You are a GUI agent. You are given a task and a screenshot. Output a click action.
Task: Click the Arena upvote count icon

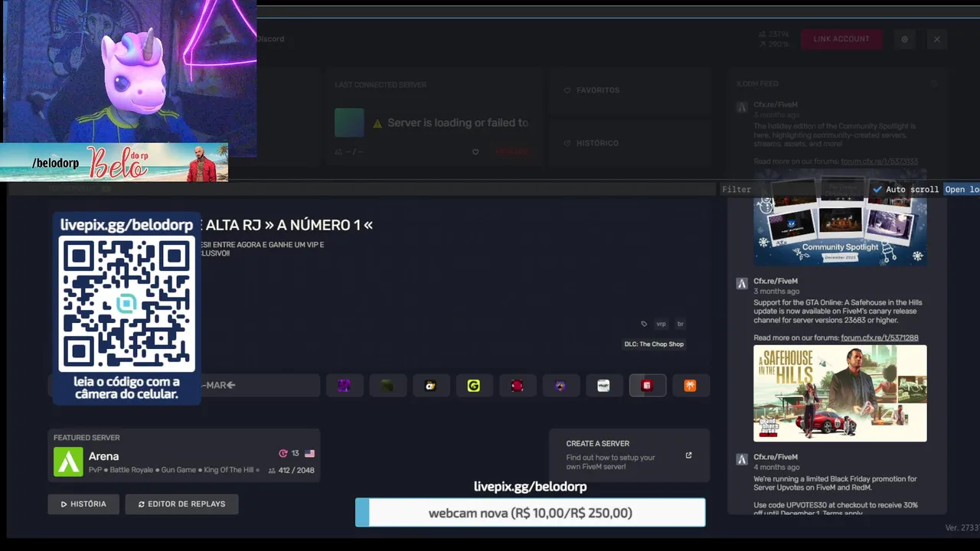point(283,453)
